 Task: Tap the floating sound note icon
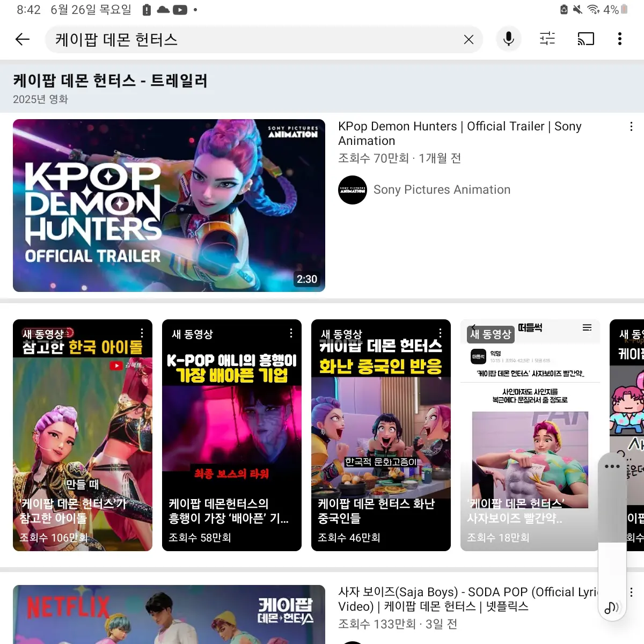[612, 608]
